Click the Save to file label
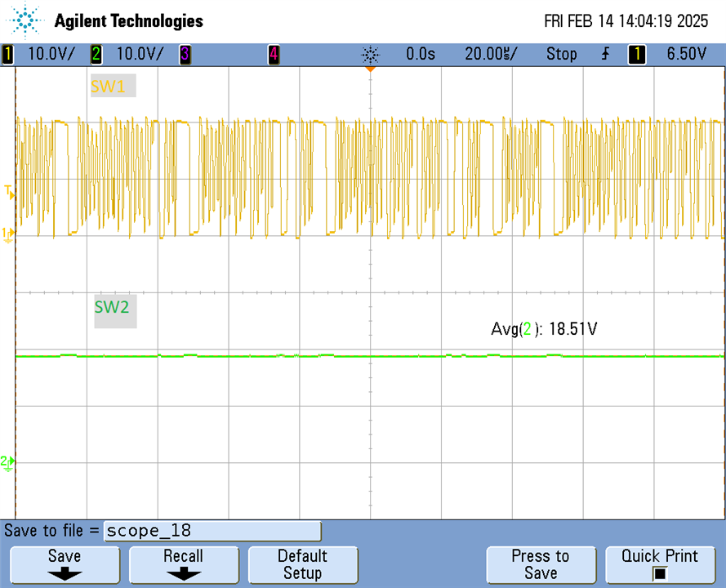Image resolution: width=726 pixels, height=588 pixels. (x=52, y=531)
